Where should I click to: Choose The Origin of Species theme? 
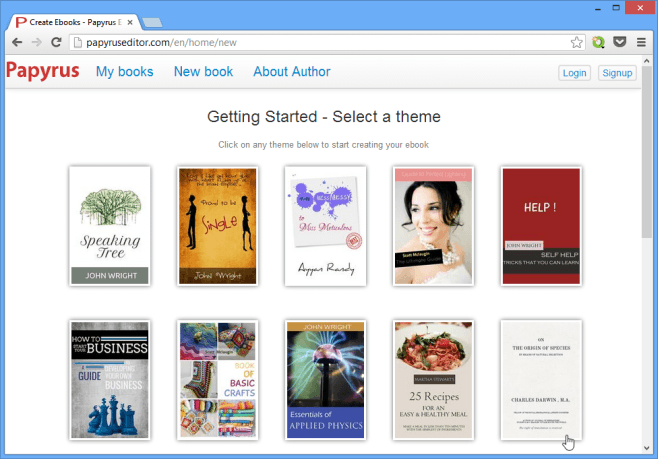pyautogui.click(x=541, y=380)
